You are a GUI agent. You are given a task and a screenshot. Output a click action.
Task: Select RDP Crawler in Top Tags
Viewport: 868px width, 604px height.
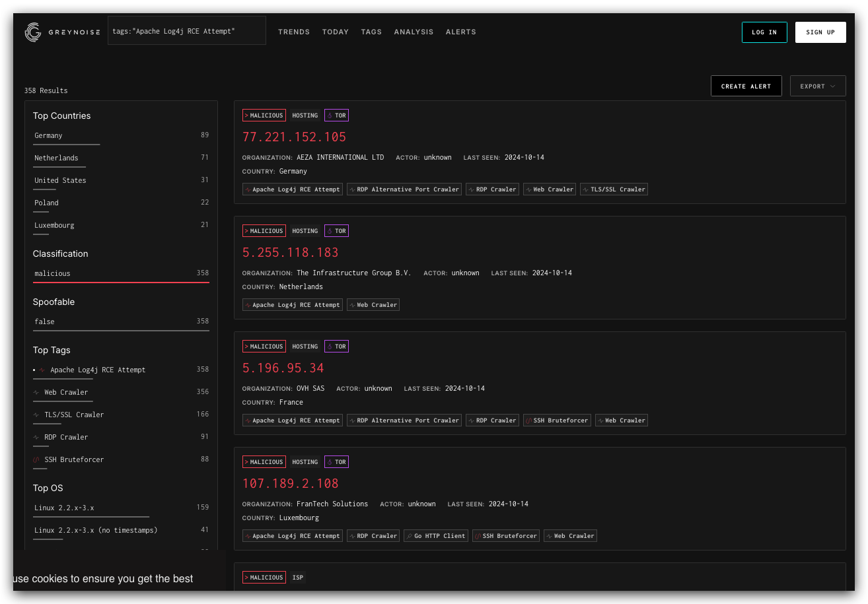click(122, 438)
